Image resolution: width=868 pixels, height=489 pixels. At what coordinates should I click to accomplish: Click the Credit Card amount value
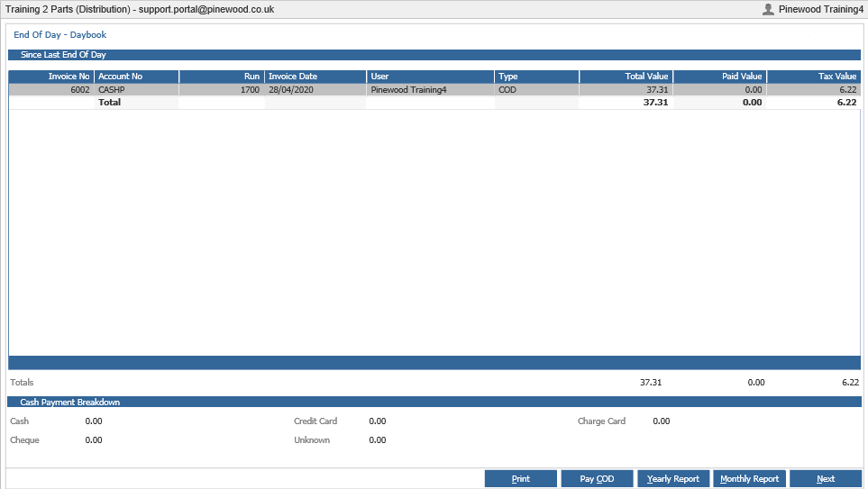tap(378, 421)
